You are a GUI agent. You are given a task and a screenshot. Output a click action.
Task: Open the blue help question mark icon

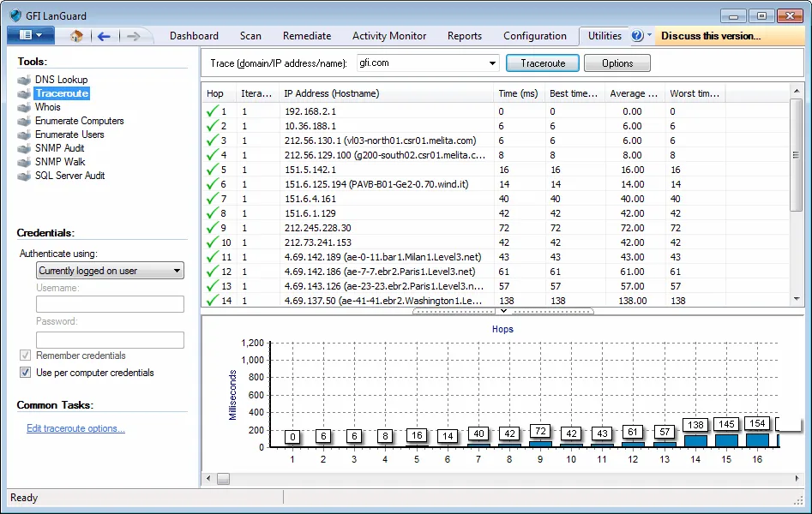click(x=637, y=36)
